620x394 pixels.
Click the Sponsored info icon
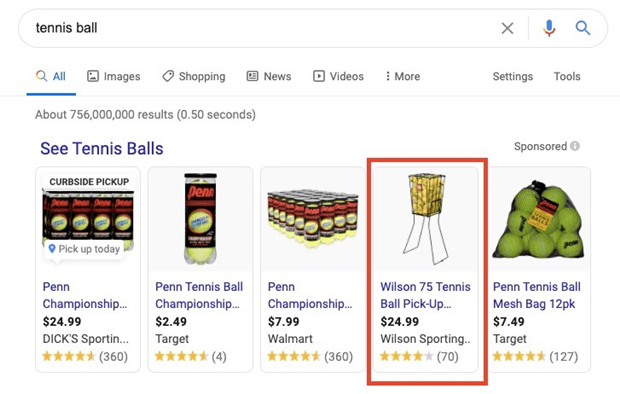pyautogui.click(x=575, y=146)
